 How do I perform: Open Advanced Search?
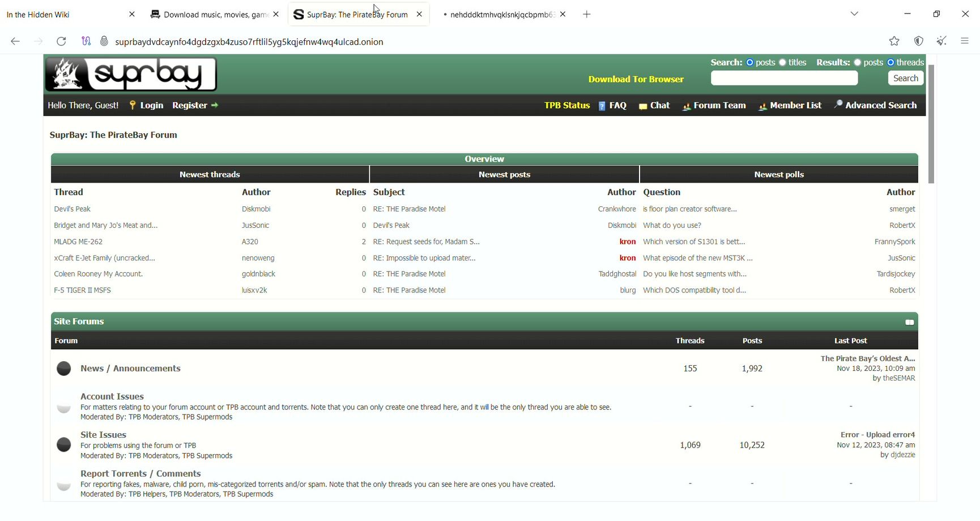point(875,105)
